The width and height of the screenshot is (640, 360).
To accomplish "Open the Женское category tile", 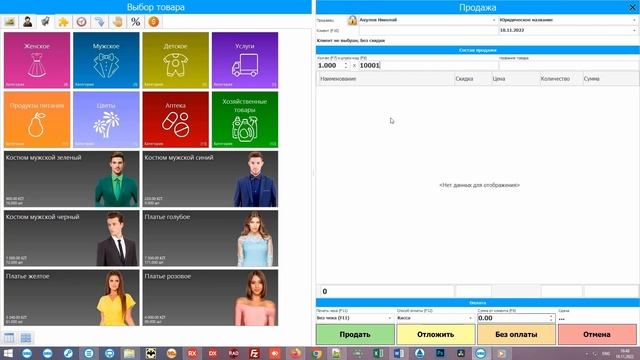I will tap(37, 60).
